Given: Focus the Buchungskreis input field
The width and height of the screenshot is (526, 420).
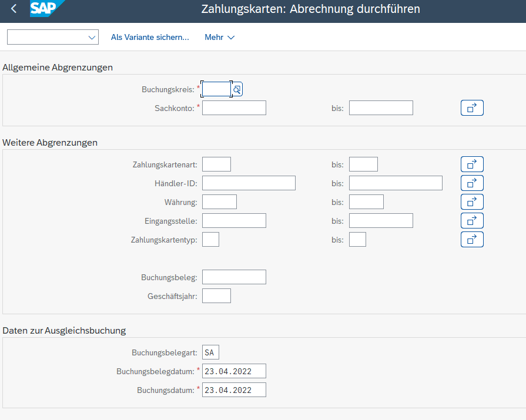Looking at the screenshot, I should [x=216, y=89].
